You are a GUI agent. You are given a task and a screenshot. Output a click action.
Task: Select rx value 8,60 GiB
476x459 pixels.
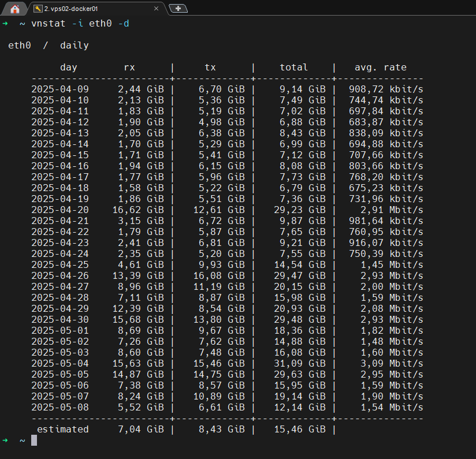click(x=141, y=352)
